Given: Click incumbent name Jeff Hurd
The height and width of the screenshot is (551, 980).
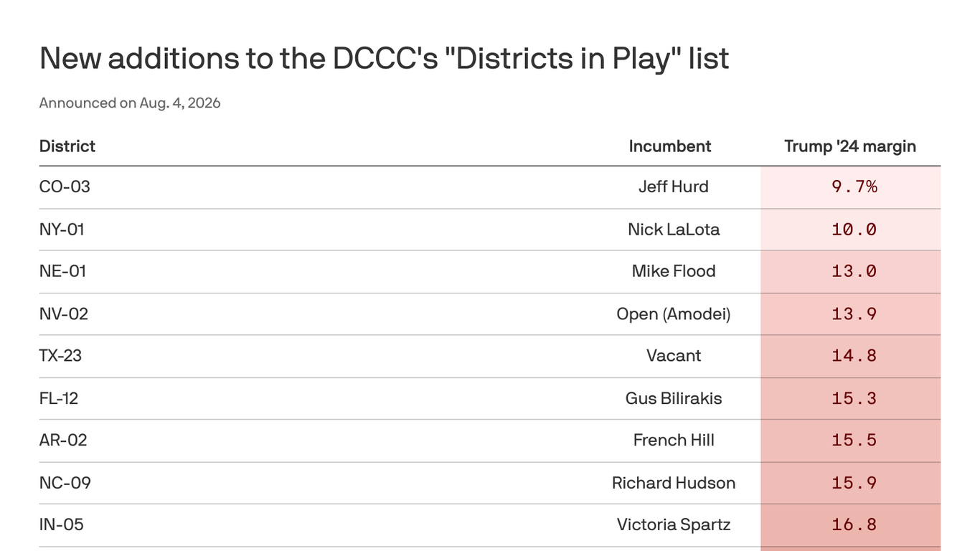Looking at the screenshot, I should (x=674, y=187).
